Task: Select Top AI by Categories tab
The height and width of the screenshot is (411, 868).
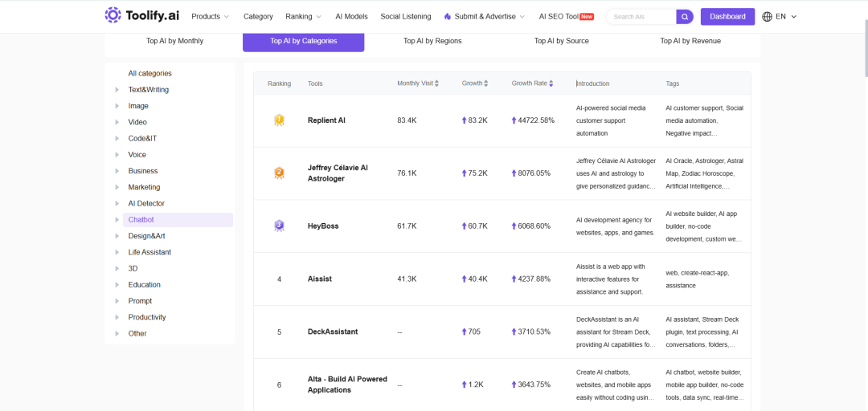Action: pos(303,41)
